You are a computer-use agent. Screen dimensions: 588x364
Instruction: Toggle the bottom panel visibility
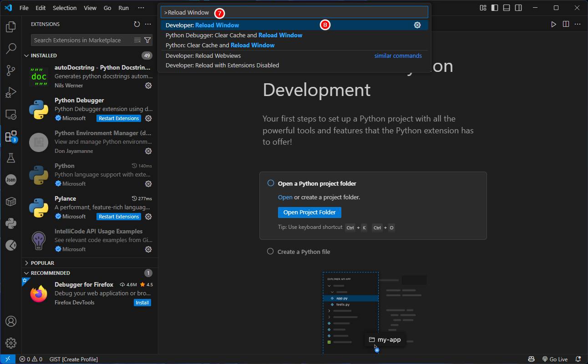pyautogui.click(x=507, y=8)
